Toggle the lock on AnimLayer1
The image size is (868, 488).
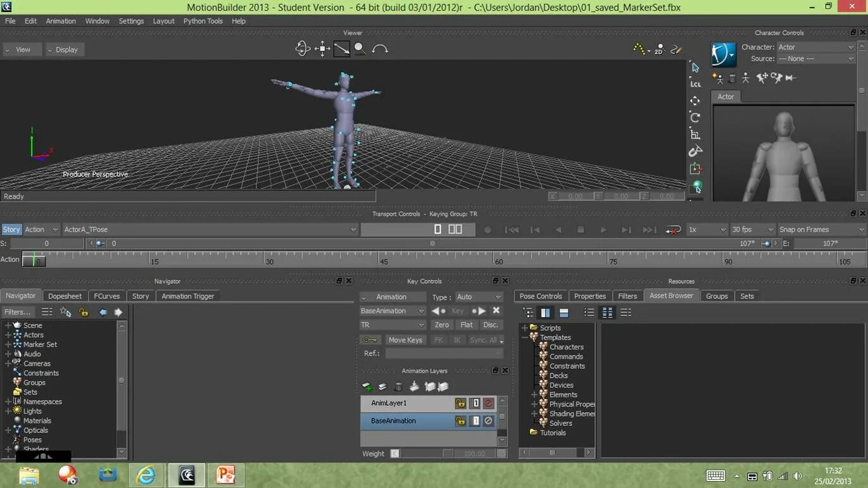(460, 403)
